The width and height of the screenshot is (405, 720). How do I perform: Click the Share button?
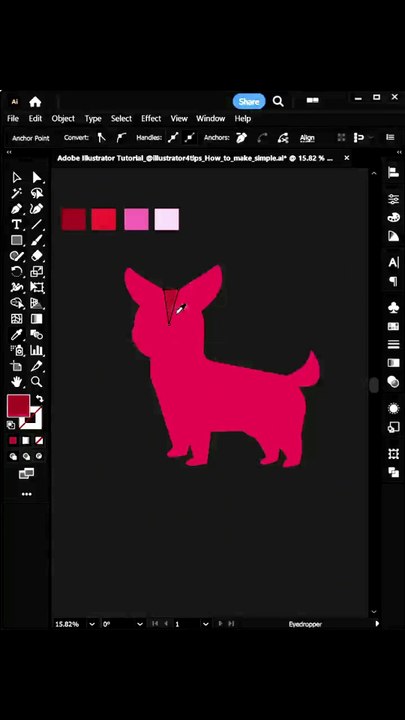249,101
